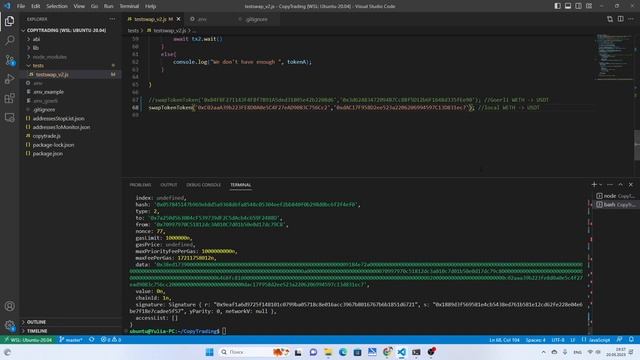The width and height of the screenshot is (640, 360).
Task: Open the Remote Explorer view
Action: (9, 118)
